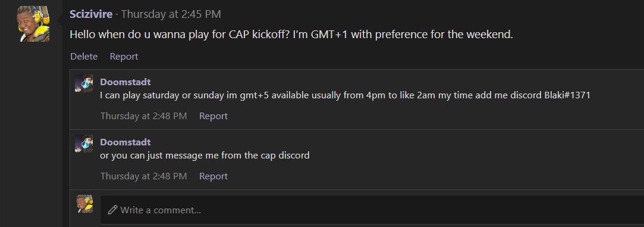The image size is (644, 227).
Task: Click Doomstadt's avatar beside the cap discord comment
Action: [x=84, y=144]
